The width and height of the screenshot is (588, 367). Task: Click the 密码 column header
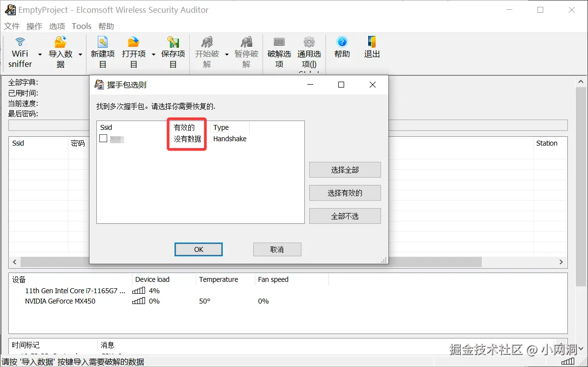point(78,143)
